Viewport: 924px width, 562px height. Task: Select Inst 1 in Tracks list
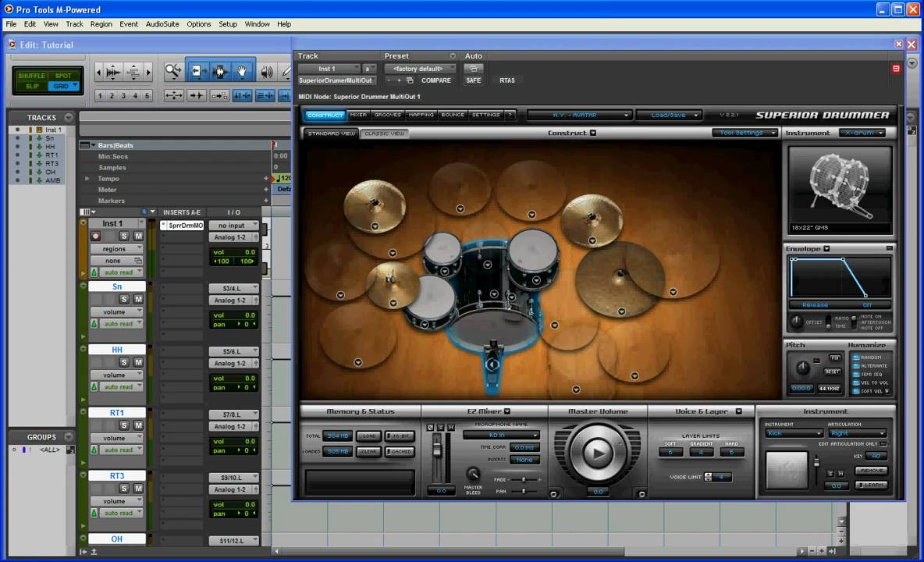click(x=53, y=130)
